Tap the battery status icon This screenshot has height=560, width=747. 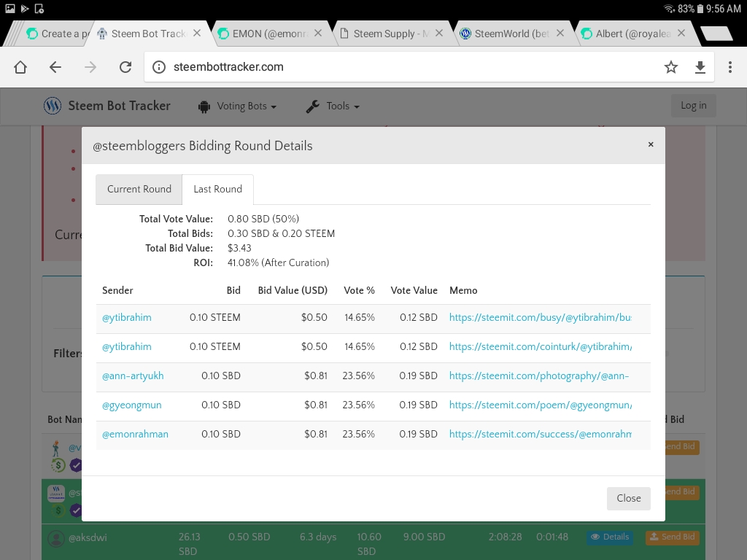click(700, 9)
